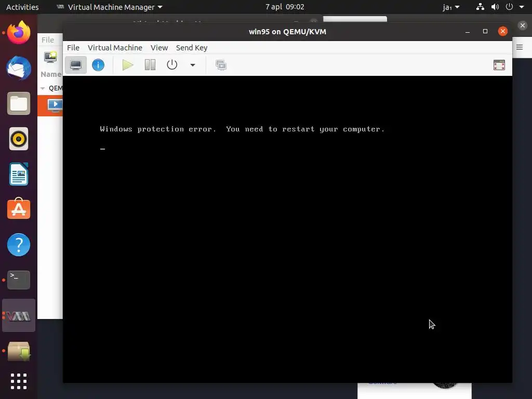
Task: Pause the virtual machine
Action: pyautogui.click(x=150, y=65)
